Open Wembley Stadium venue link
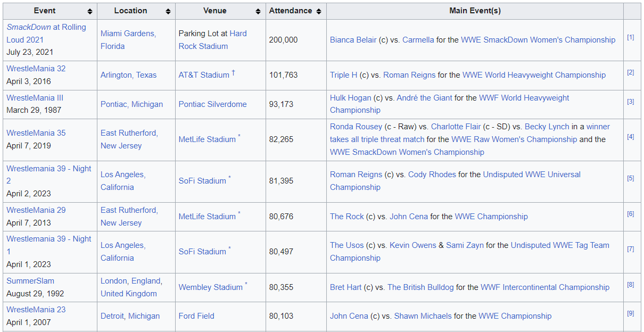The width and height of the screenshot is (644, 332). (211, 287)
